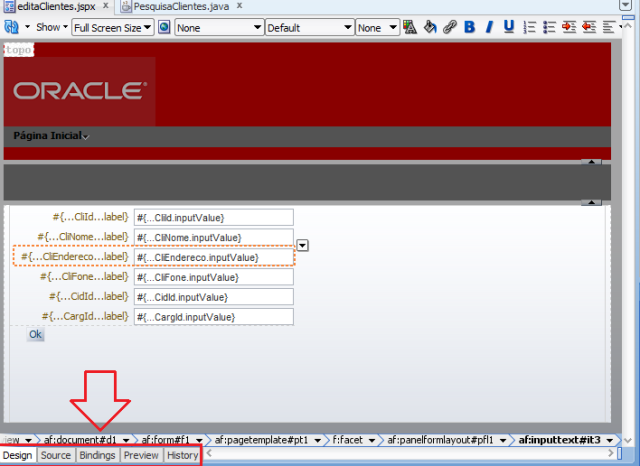Apply numbered list formatting
Screen dimensions: 640x466
529,27
